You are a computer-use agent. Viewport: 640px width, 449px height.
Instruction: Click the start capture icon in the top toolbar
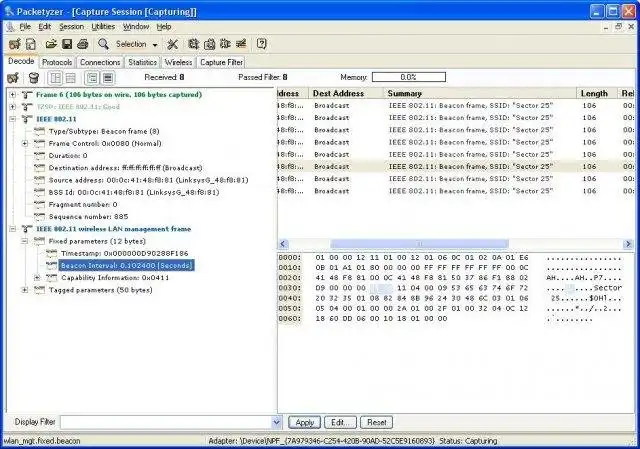click(x=14, y=44)
